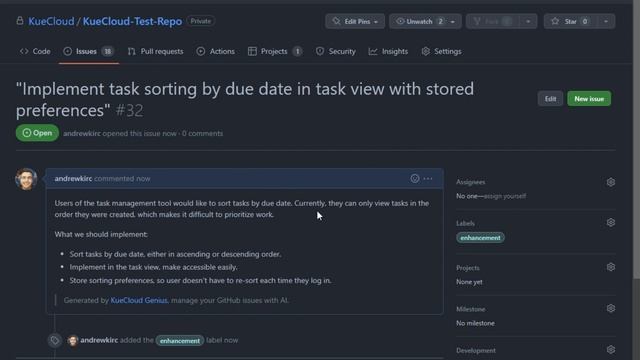
Task: Click the Security shield icon
Action: [x=320, y=51]
